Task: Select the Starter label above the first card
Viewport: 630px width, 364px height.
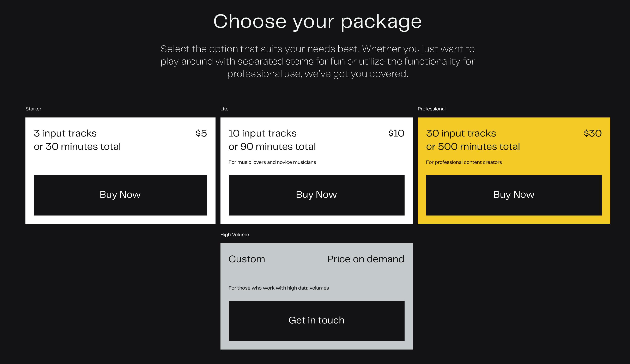Action: (x=33, y=109)
